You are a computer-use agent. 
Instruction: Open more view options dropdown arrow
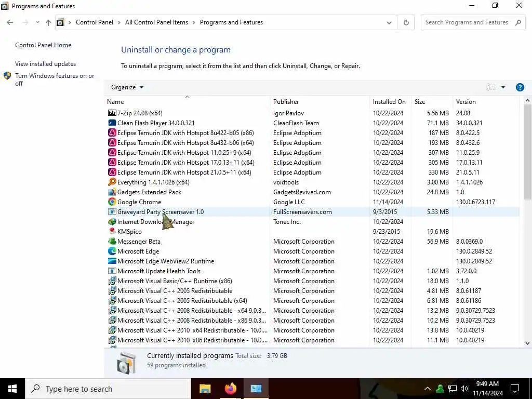(x=503, y=87)
